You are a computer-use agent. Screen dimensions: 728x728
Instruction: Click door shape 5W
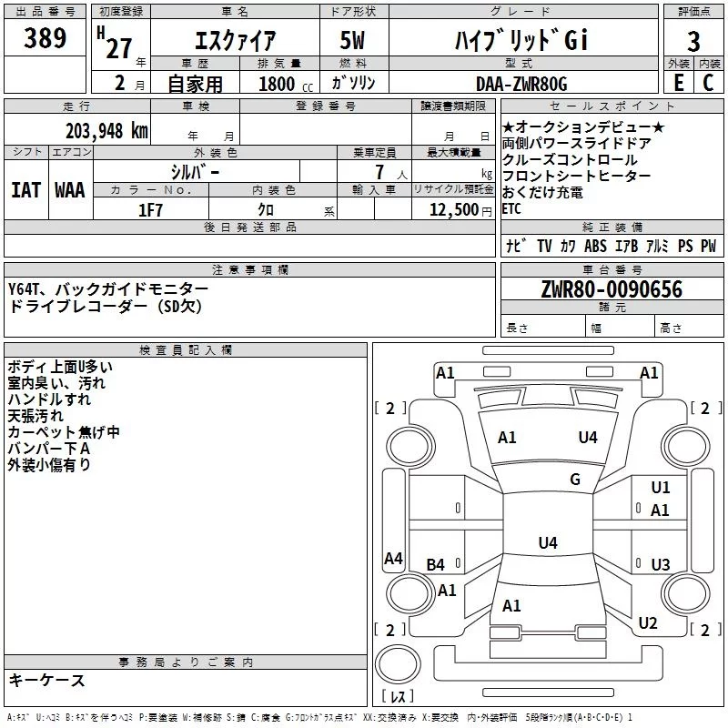coord(352,40)
